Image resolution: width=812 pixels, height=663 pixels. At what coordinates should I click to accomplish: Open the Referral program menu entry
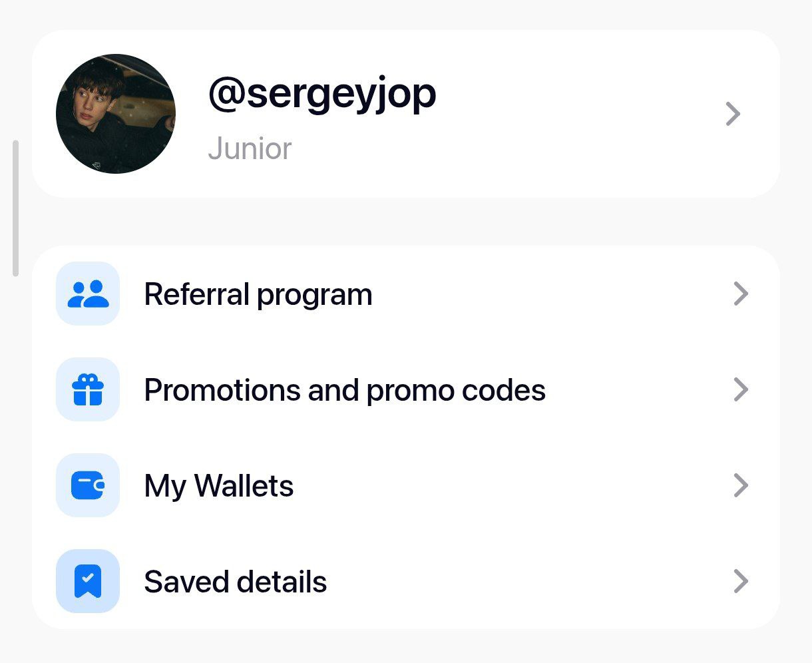tap(406, 294)
